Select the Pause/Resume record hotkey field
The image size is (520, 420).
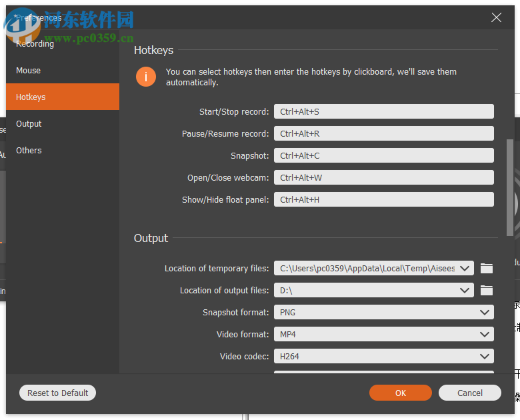[x=384, y=133]
